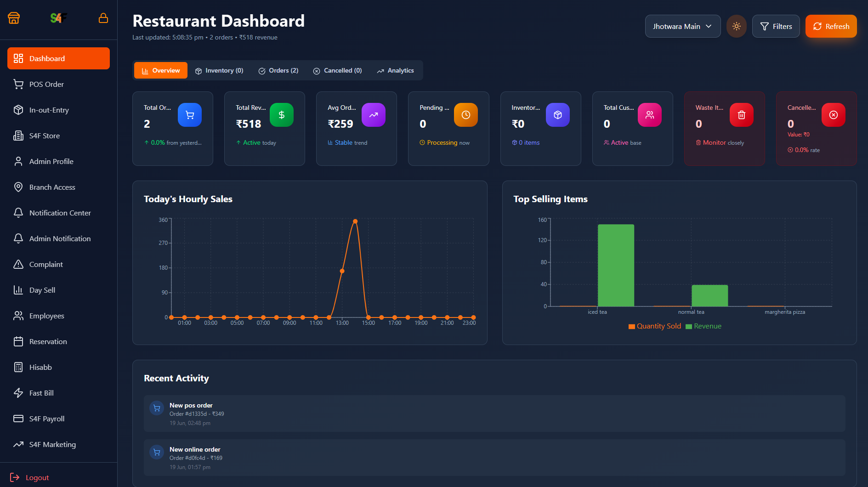Toggle Revenue series in chart legend
The width and height of the screenshot is (868, 487).
pos(703,326)
